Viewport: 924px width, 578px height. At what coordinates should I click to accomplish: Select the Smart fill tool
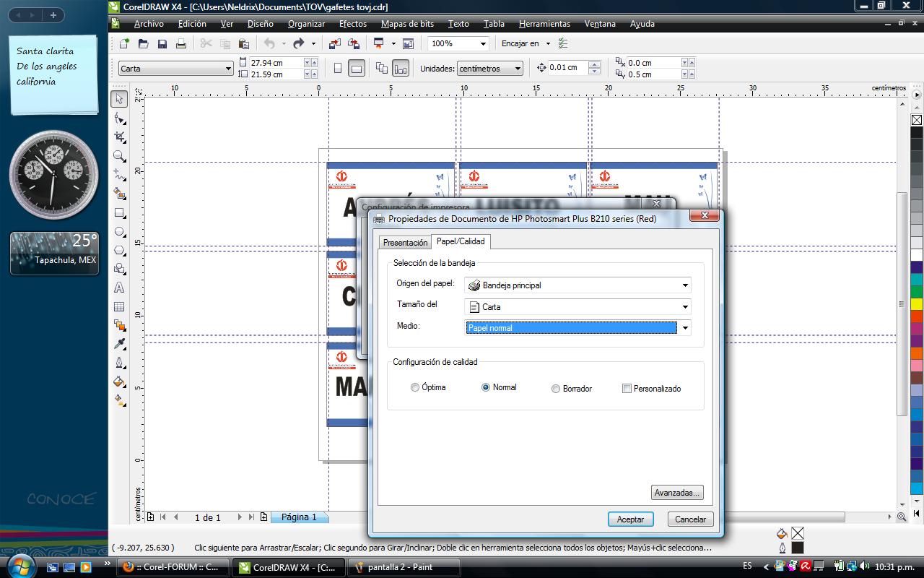pyautogui.click(x=120, y=194)
